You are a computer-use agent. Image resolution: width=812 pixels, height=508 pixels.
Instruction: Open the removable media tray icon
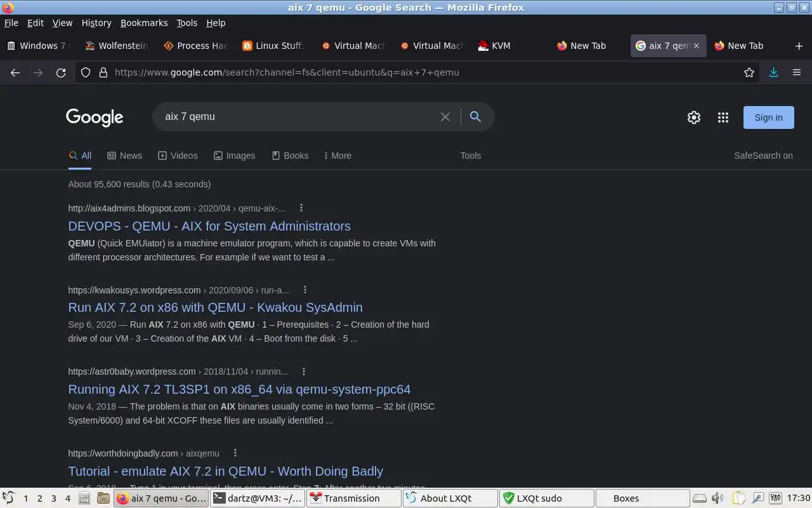tap(699, 498)
